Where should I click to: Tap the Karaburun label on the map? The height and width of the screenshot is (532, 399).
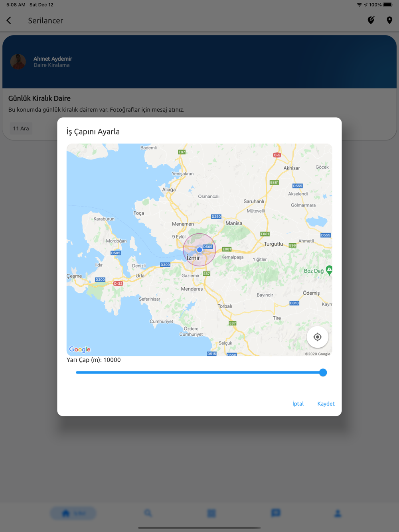[x=104, y=219]
